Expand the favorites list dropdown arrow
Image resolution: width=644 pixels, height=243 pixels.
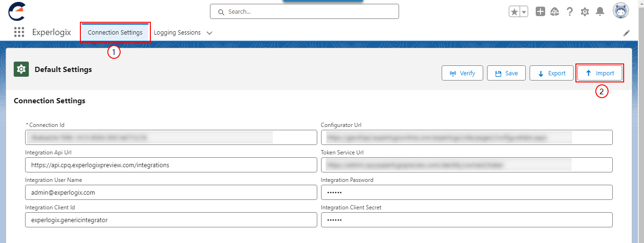click(524, 12)
